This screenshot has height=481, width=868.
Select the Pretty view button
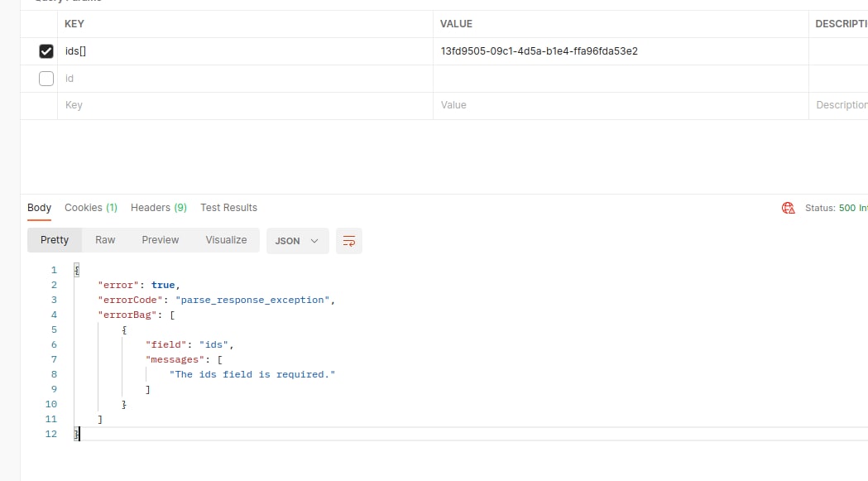point(55,240)
